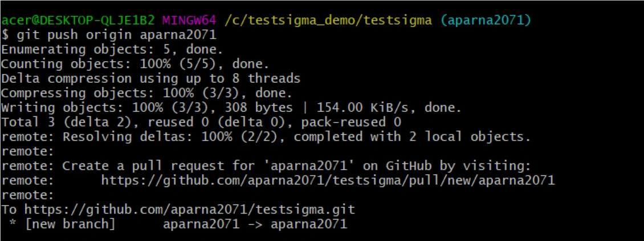Click the Compressing objects line
The height and width of the screenshot is (241, 644).
146,93
